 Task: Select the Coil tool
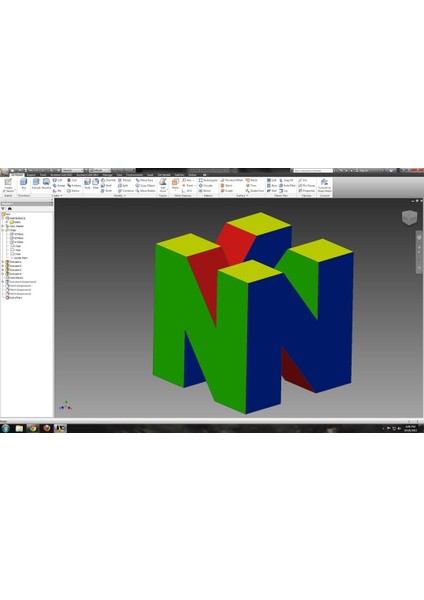(x=72, y=180)
